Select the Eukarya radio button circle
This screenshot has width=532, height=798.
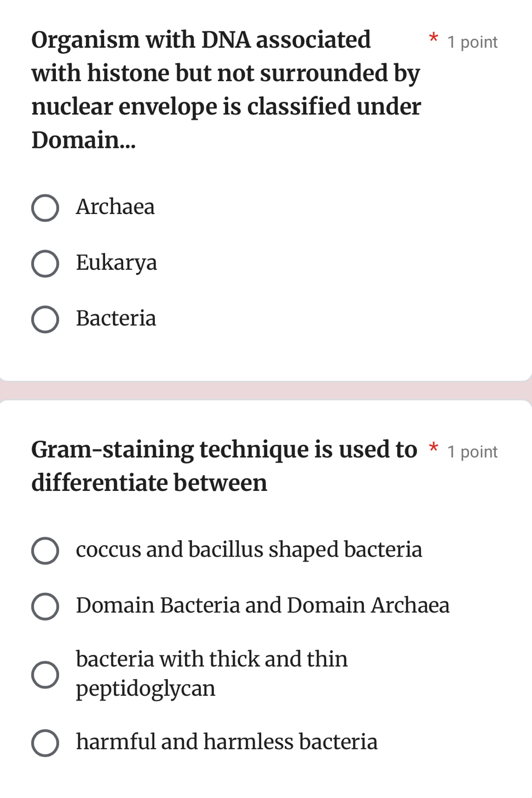(45, 264)
